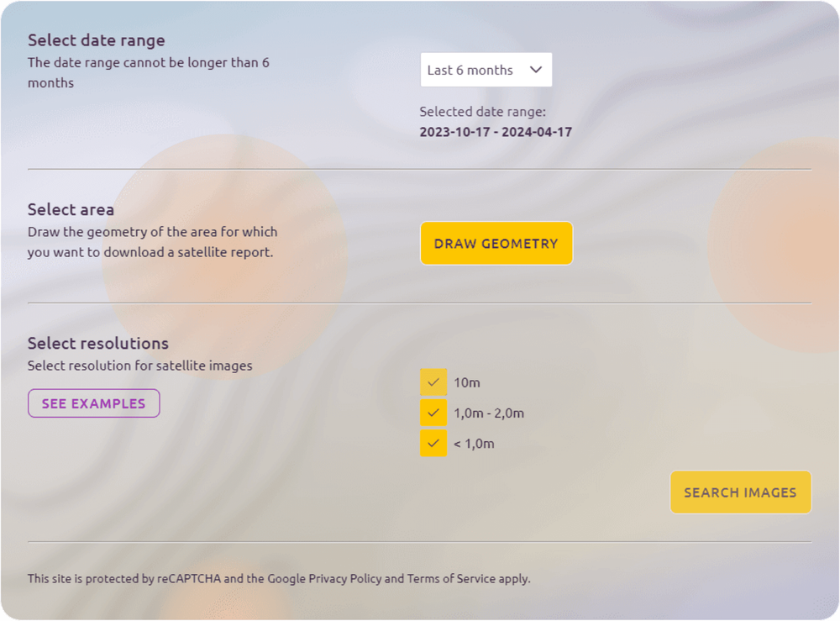Click the 'Select resolutions' heading
The width and height of the screenshot is (840, 621).
tap(97, 344)
